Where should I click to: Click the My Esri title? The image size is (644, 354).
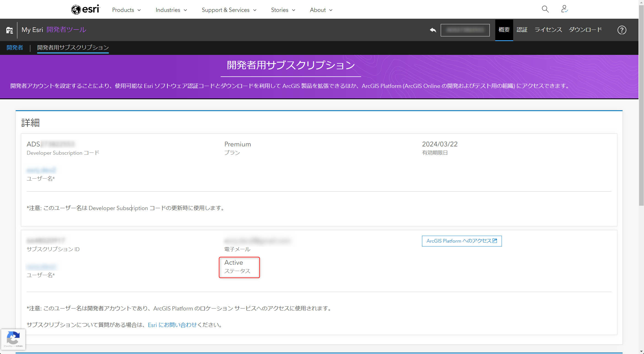pyautogui.click(x=32, y=30)
